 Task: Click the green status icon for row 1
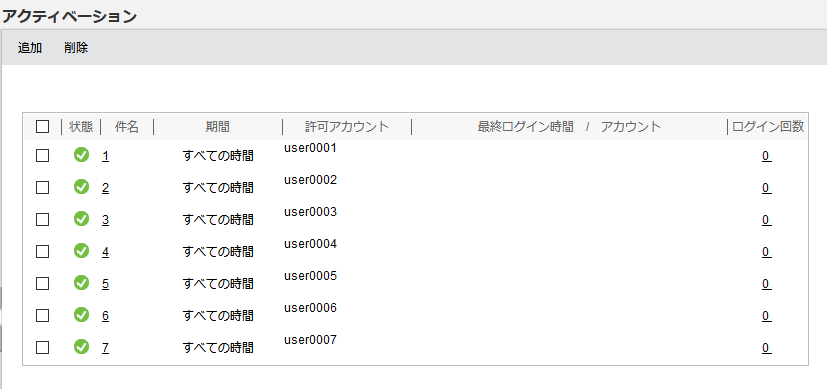tap(81, 155)
